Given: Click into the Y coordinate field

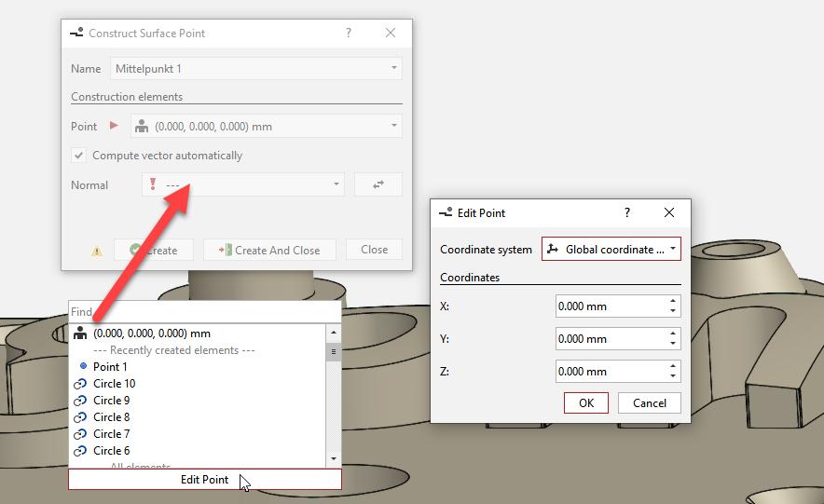Looking at the screenshot, I should 609,338.
